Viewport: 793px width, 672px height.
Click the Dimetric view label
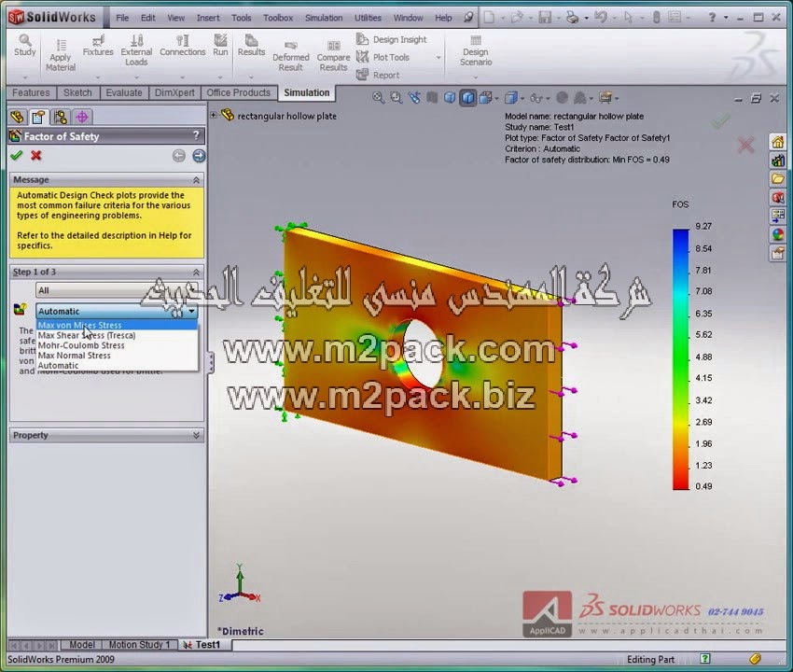point(240,631)
